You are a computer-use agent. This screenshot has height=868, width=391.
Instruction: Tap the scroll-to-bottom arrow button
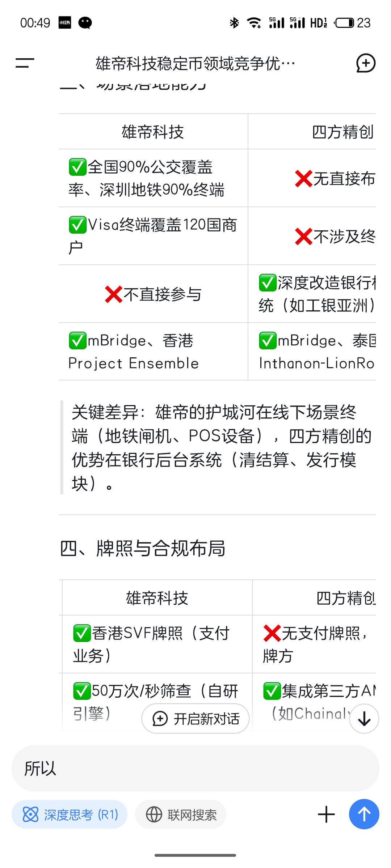[364, 719]
